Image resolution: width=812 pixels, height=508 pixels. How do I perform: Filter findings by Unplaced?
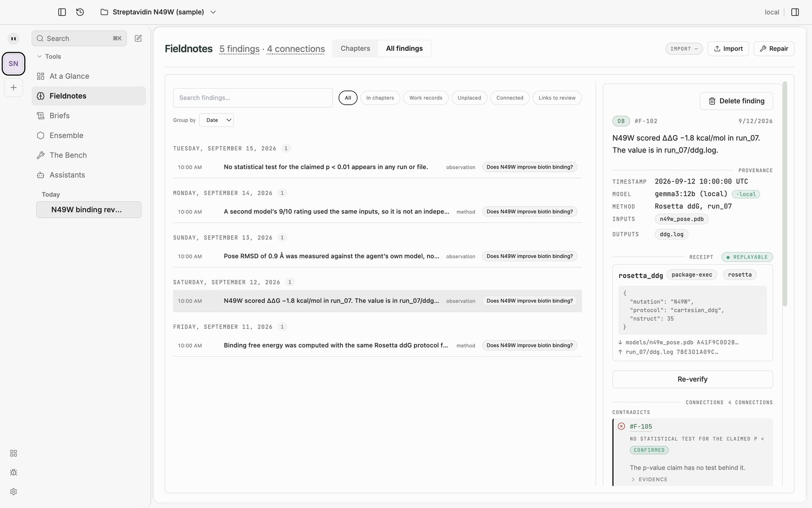click(x=469, y=98)
